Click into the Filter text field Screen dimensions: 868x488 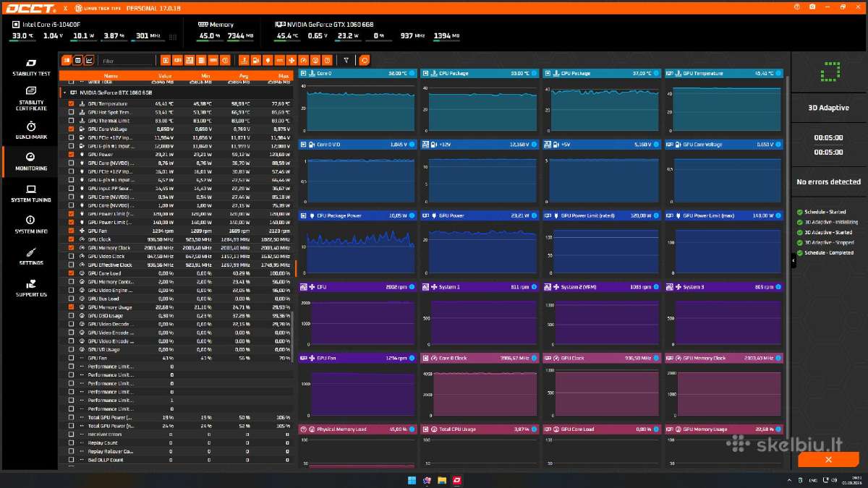pos(127,61)
